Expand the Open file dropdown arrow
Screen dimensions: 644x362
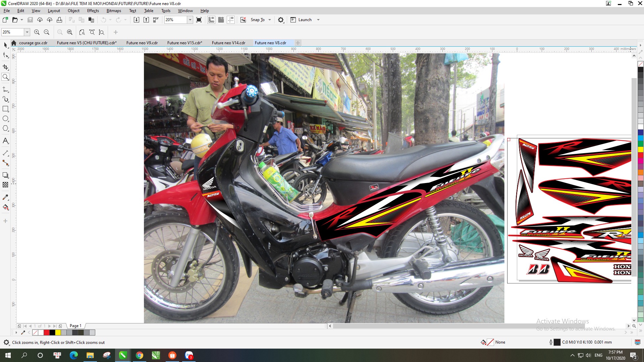(x=22, y=20)
